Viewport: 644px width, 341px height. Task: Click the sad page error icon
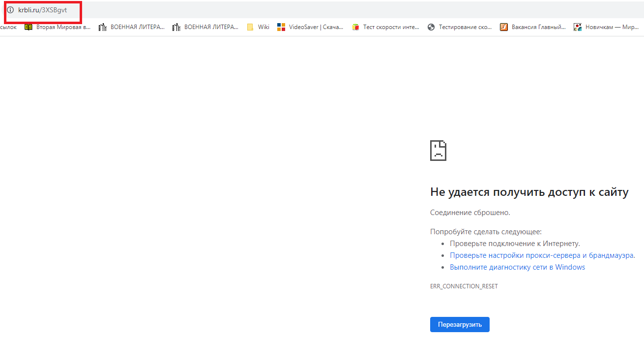438,151
